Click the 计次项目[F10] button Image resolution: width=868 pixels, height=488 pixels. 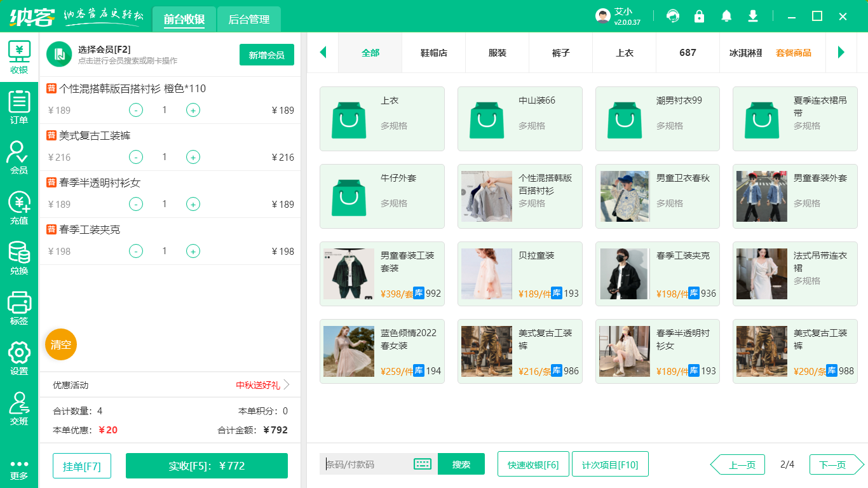[610, 464]
